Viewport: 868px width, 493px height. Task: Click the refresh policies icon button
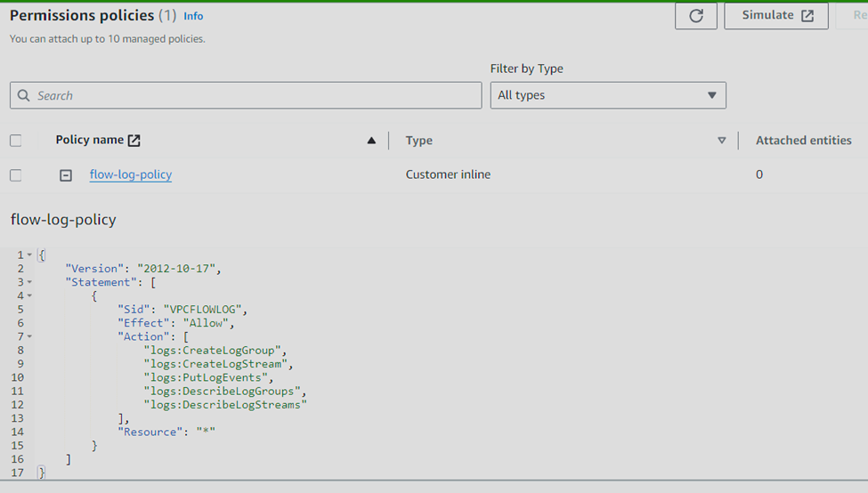pos(696,15)
